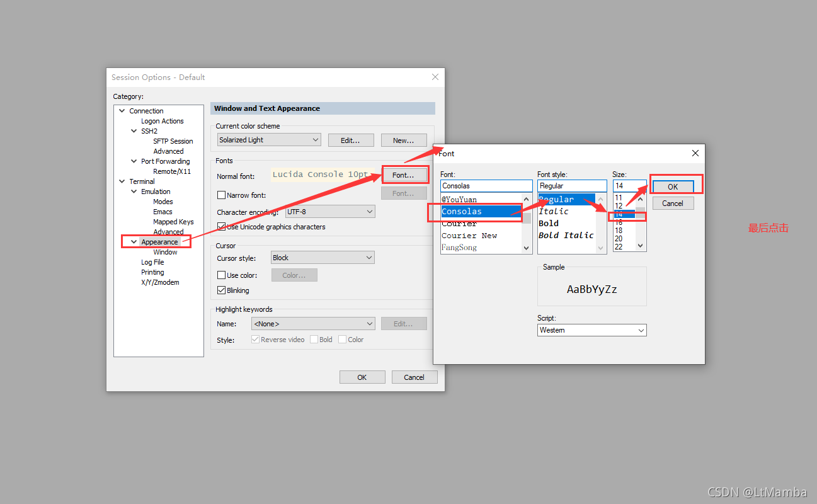Select Emacs under Emulation
This screenshot has height=504, width=817.
[x=163, y=212]
